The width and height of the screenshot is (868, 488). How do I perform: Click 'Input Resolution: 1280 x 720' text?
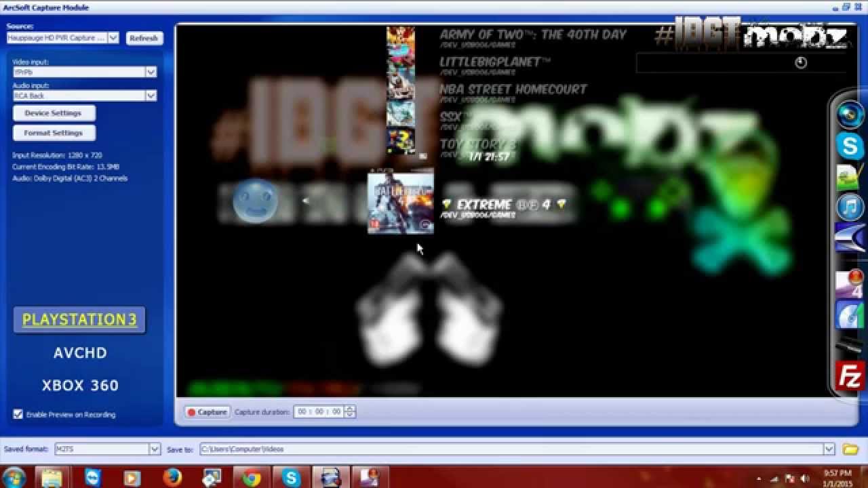(x=57, y=155)
